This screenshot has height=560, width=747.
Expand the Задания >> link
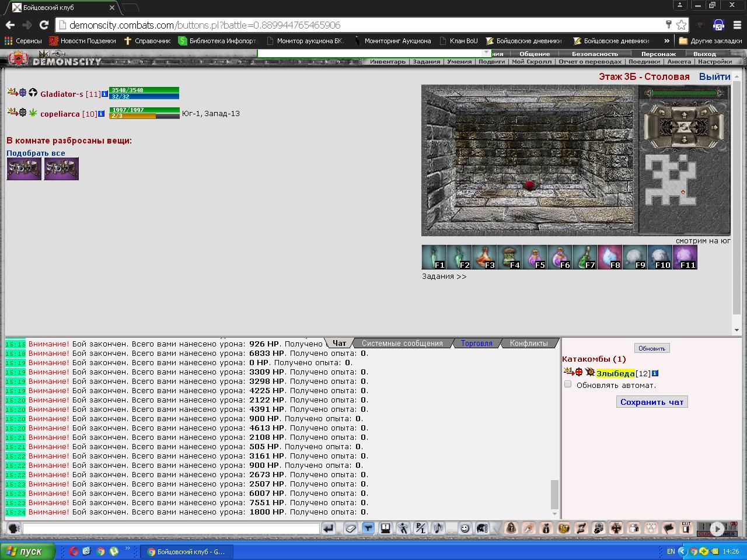tap(444, 276)
